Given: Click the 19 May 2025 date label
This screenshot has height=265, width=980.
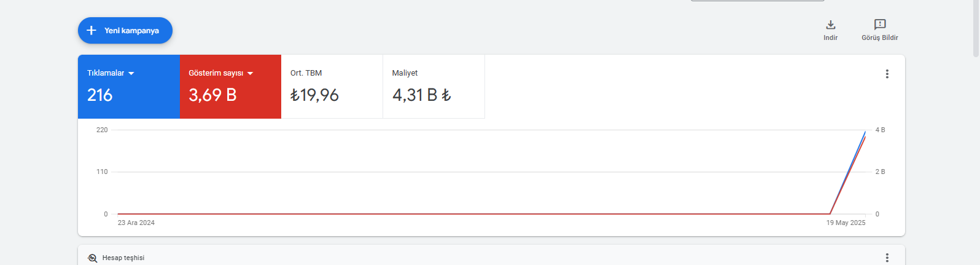Looking at the screenshot, I should pyautogui.click(x=846, y=223).
